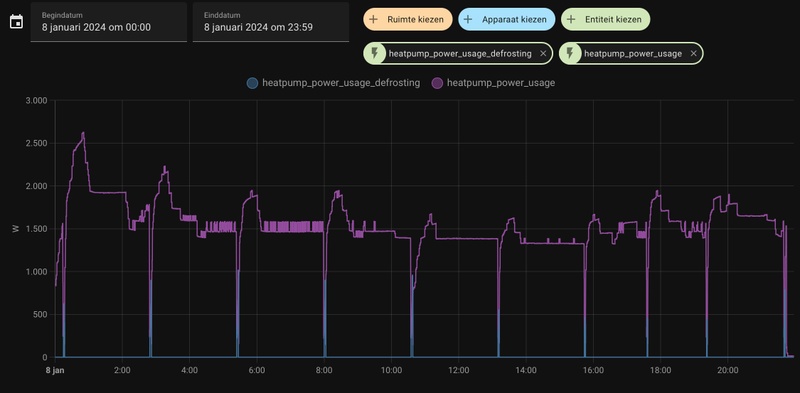Edit the Begindatum start date field
Screen dimensions: 800x393
(109, 22)
